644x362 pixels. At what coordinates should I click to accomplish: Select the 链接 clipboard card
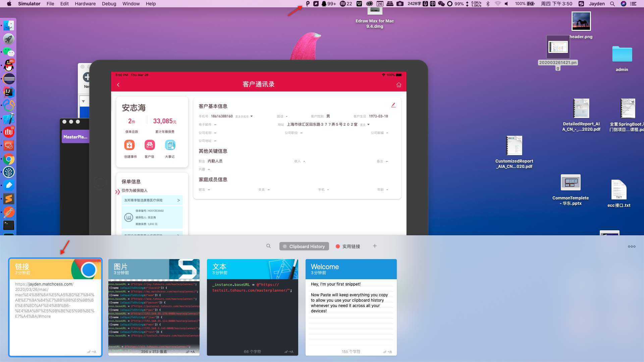click(55, 307)
